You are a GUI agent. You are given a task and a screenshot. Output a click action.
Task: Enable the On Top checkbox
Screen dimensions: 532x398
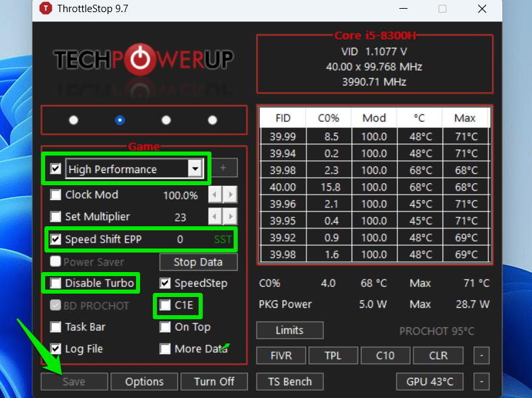pyautogui.click(x=165, y=327)
